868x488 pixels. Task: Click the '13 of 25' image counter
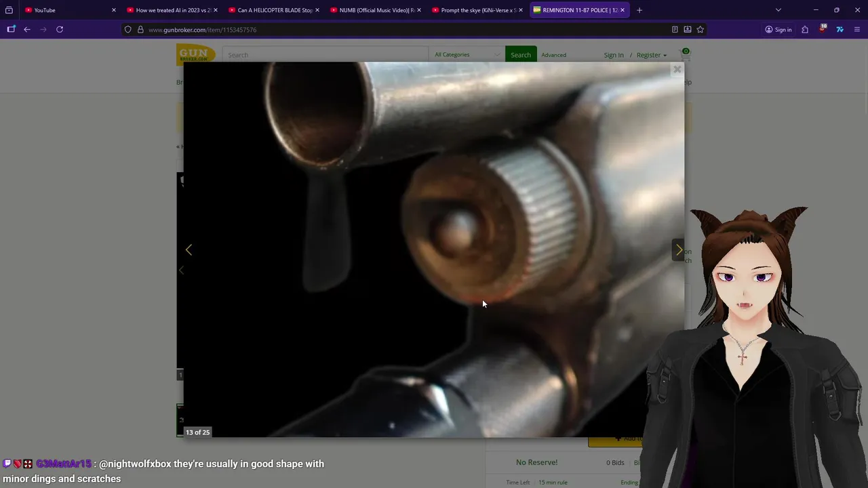pyautogui.click(x=198, y=432)
